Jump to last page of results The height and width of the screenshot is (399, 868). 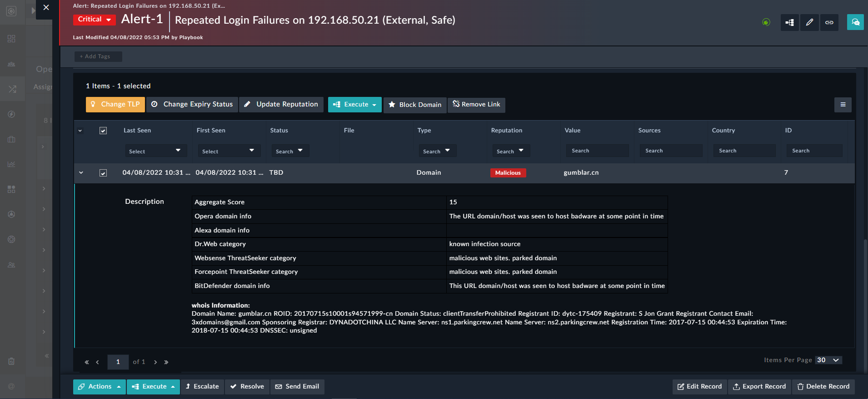click(x=166, y=362)
